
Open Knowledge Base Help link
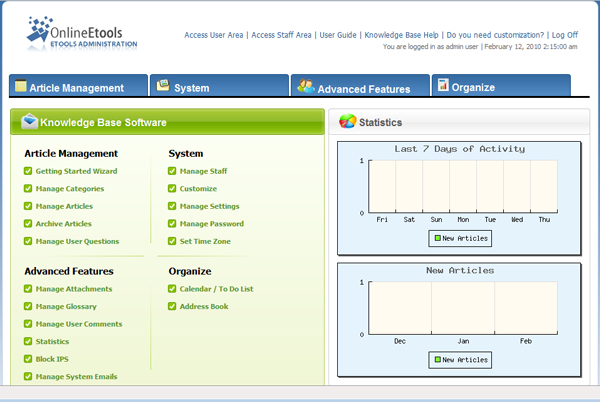401,35
